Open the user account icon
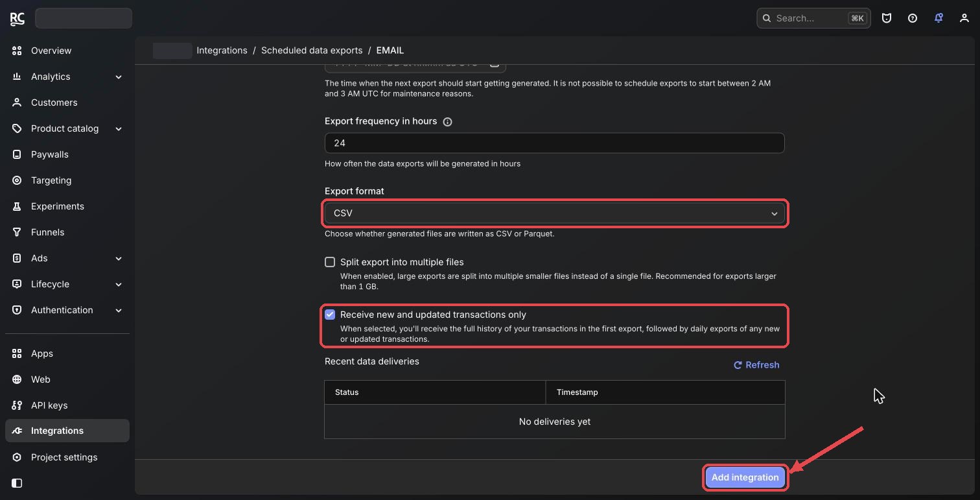The width and height of the screenshot is (980, 500). point(964,18)
